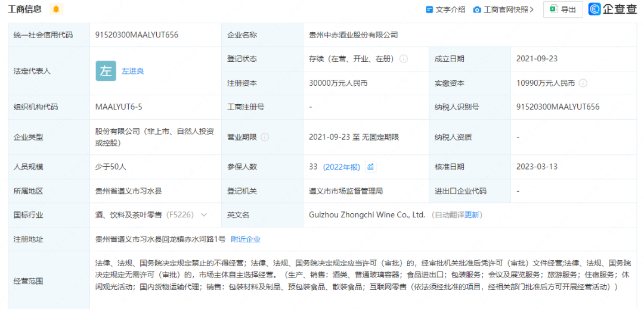This screenshot has height=309, width=644.
Task: Open 附近企业 nearby companies link
Action: coord(246,239)
